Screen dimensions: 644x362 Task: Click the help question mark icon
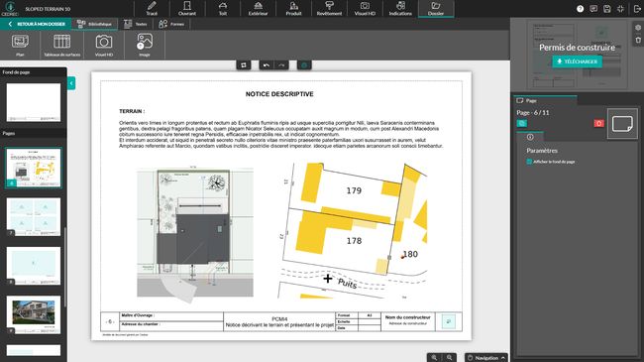[x=580, y=9]
